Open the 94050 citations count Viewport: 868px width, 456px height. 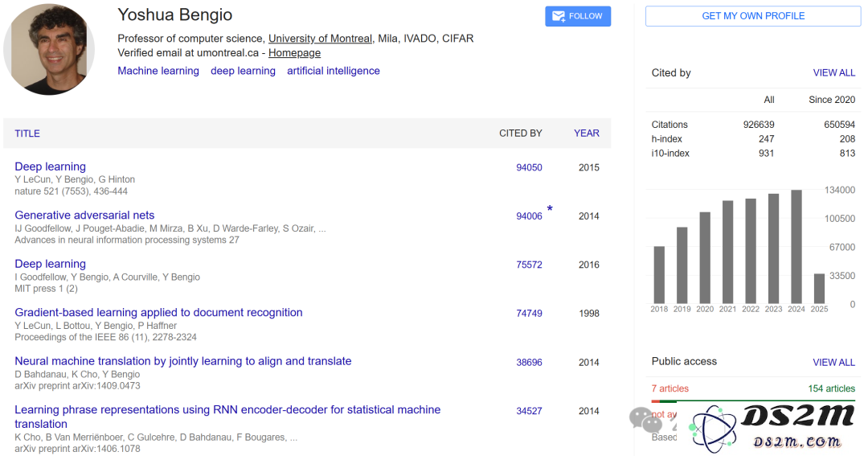tap(529, 167)
